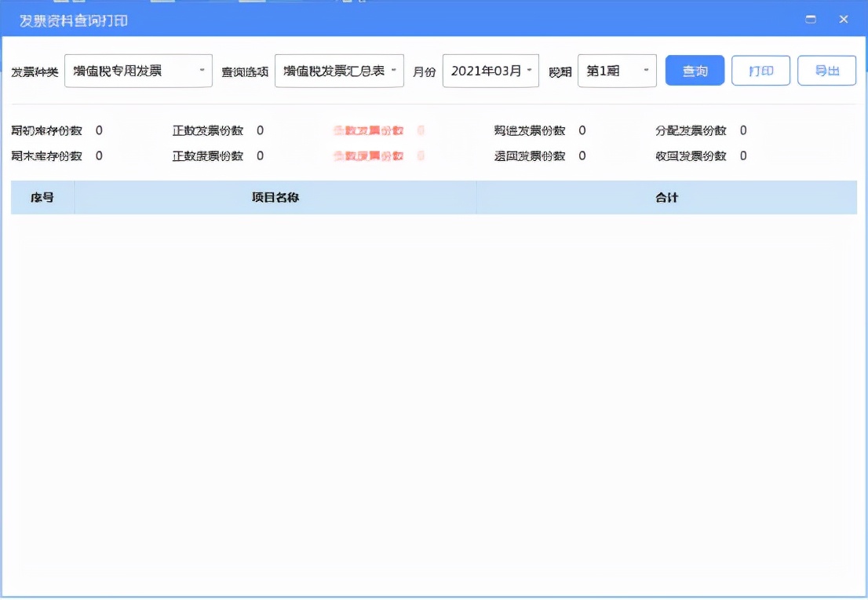Click the 导出 export button

(826, 70)
